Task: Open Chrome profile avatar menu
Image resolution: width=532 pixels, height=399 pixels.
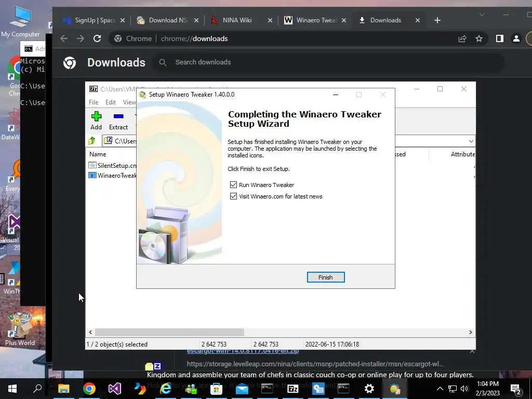Action: tap(516, 38)
